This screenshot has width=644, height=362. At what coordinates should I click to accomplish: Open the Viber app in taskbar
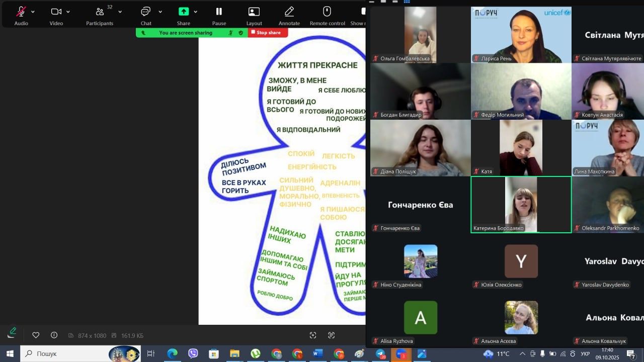tap(193, 353)
